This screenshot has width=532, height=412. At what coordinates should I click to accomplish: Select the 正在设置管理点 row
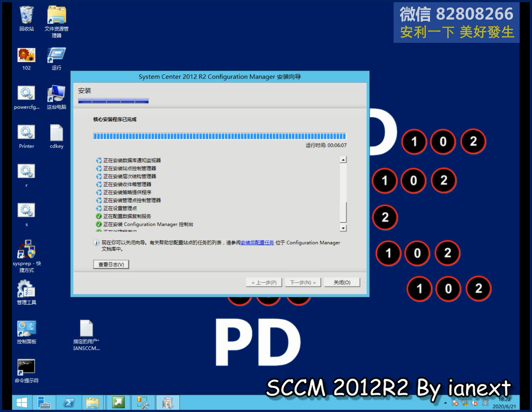point(116,208)
